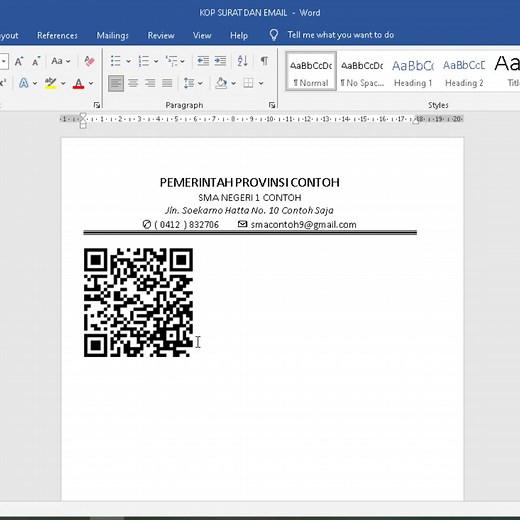Click the right indent marker on ruler
This screenshot has width=520, height=520.
coord(415,121)
